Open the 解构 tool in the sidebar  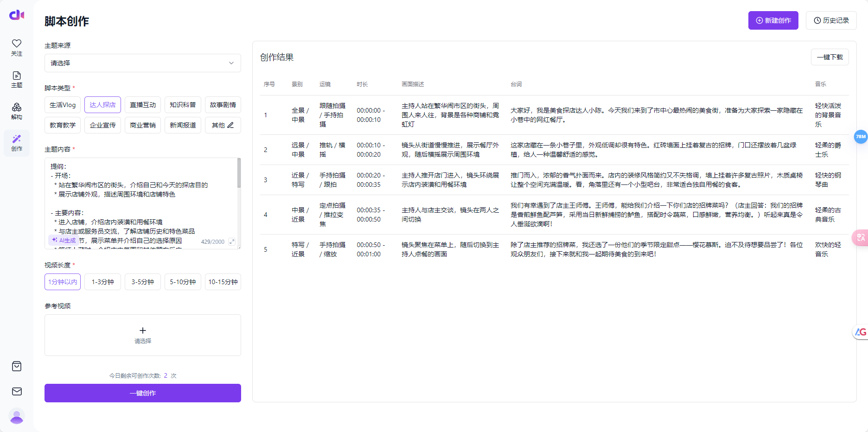tap(17, 110)
